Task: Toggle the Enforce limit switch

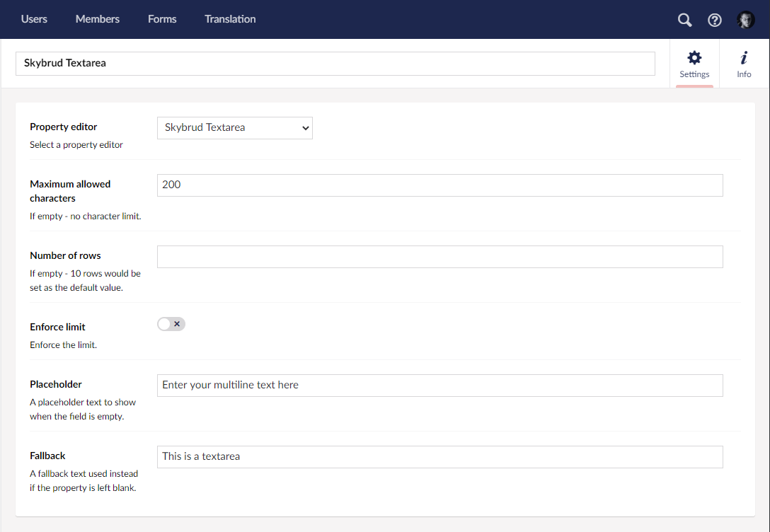Action: (171, 324)
